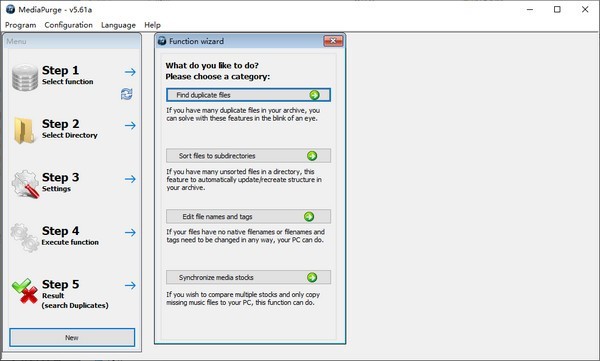This screenshot has height=361, width=600.
Task: Select the Step 1 heading text
Action: pyautogui.click(x=60, y=70)
